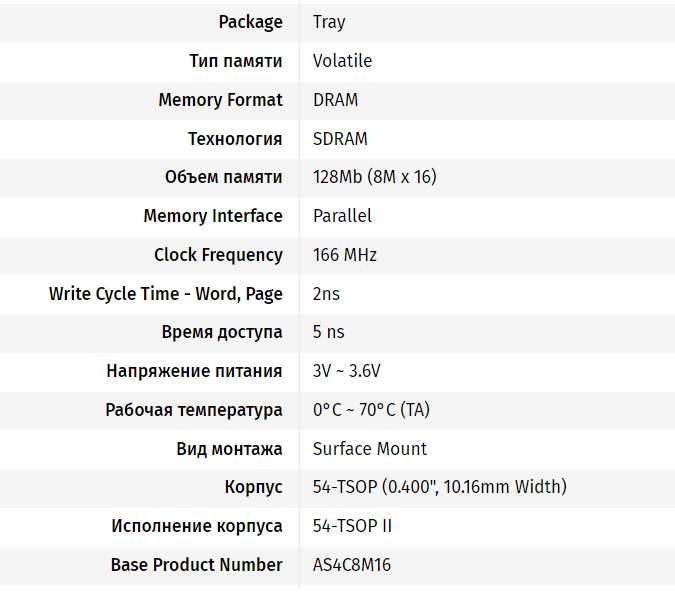Click the Package label cell

250,22
